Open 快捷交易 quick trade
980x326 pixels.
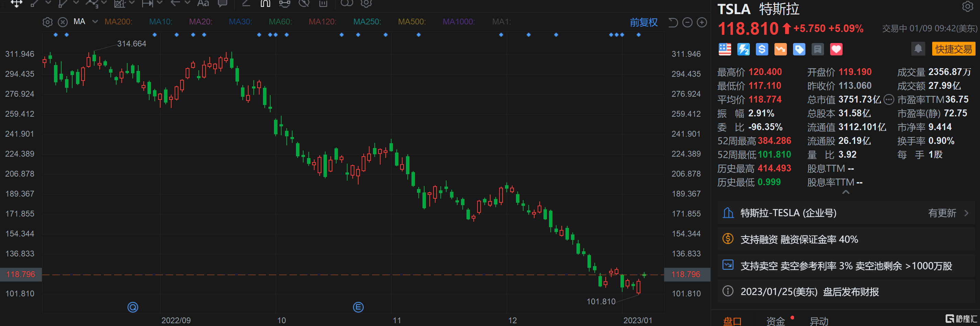tap(954, 49)
